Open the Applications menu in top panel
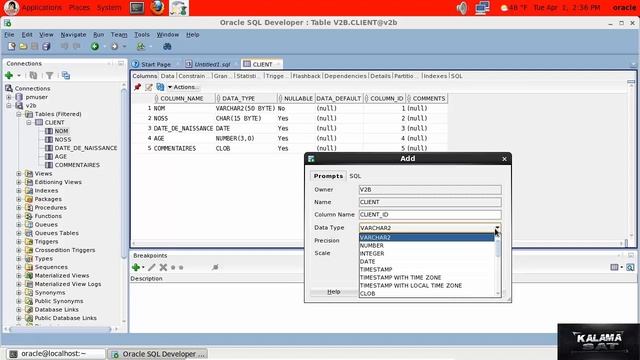The height and width of the screenshot is (360, 640). (41, 8)
